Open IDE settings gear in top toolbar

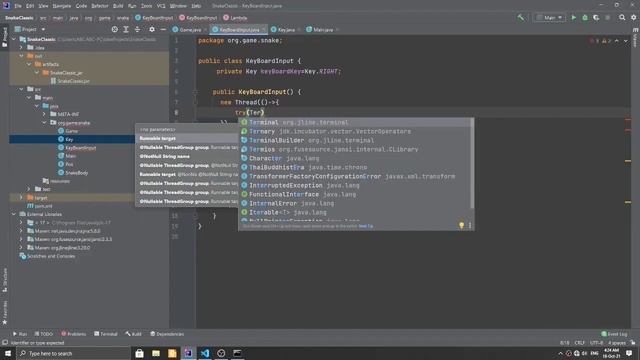633,18
